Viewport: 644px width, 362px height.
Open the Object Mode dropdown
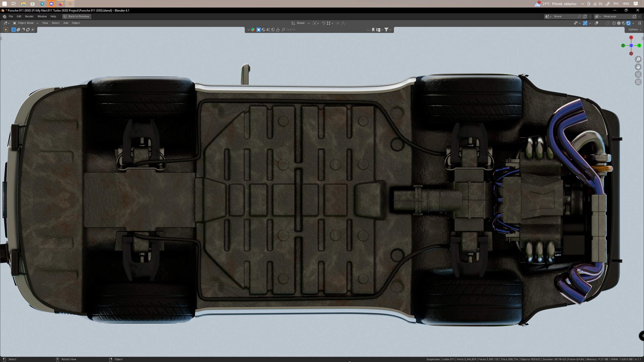[x=26, y=23]
